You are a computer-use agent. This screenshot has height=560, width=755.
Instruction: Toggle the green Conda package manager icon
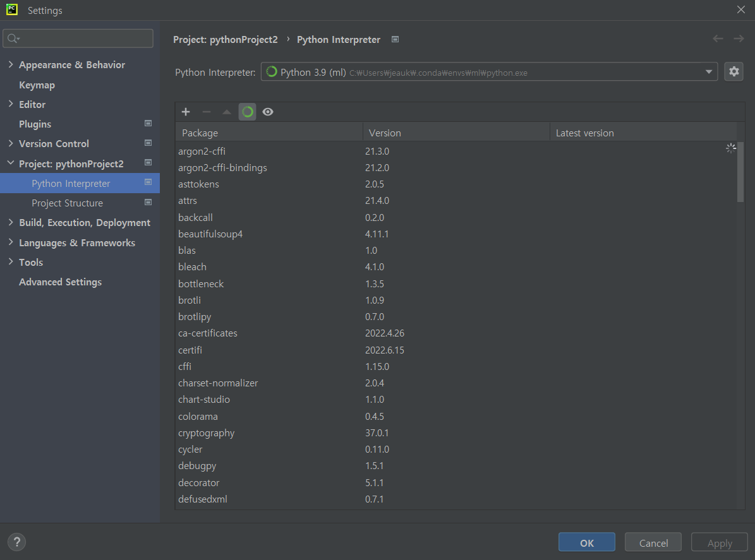(x=248, y=112)
